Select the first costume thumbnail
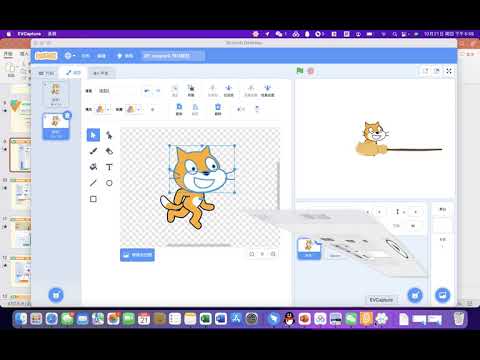Viewport: 480px width, 360px height. tap(56, 94)
